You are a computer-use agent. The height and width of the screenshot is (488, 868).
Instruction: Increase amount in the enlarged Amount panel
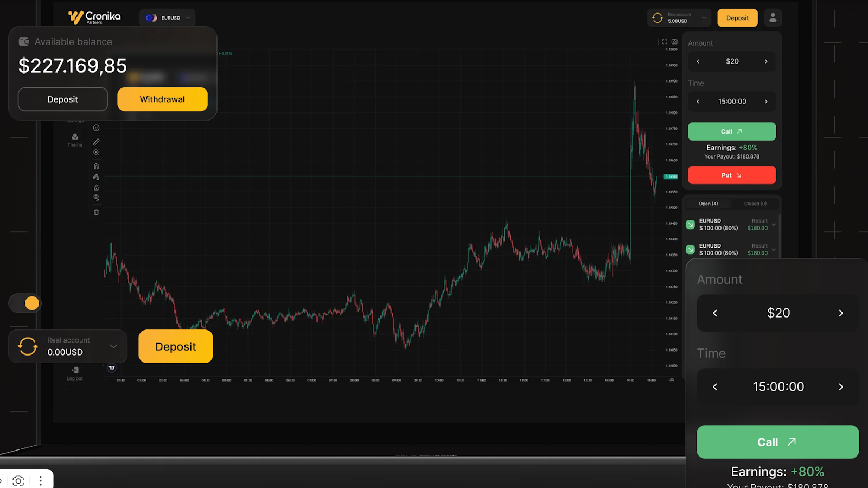[840, 313]
